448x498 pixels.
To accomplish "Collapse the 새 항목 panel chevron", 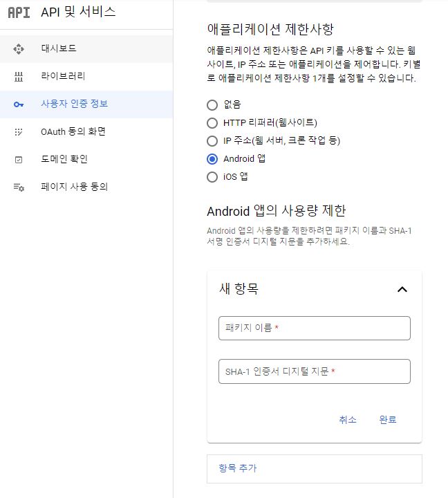I will click(x=402, y=290).
